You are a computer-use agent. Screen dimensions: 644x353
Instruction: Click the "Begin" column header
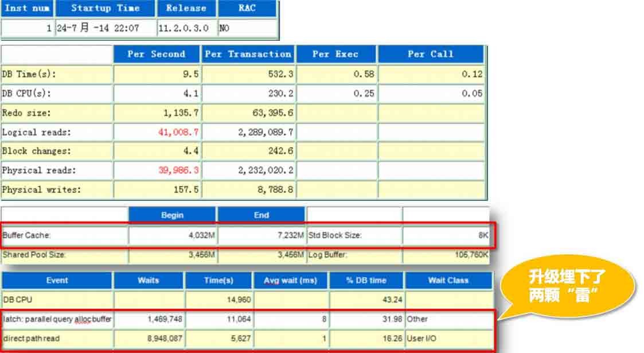click(172, 215)
